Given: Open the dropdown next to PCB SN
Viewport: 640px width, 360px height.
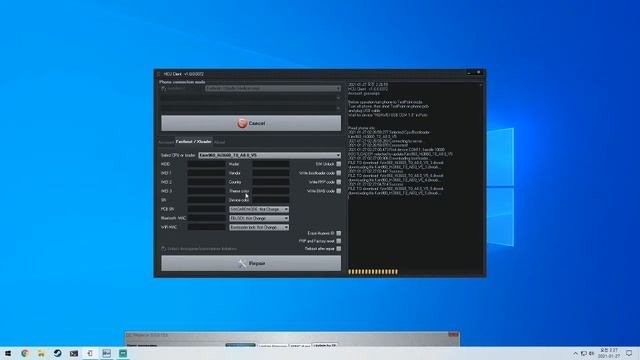Looking at the screenshot, I should 259,209.
